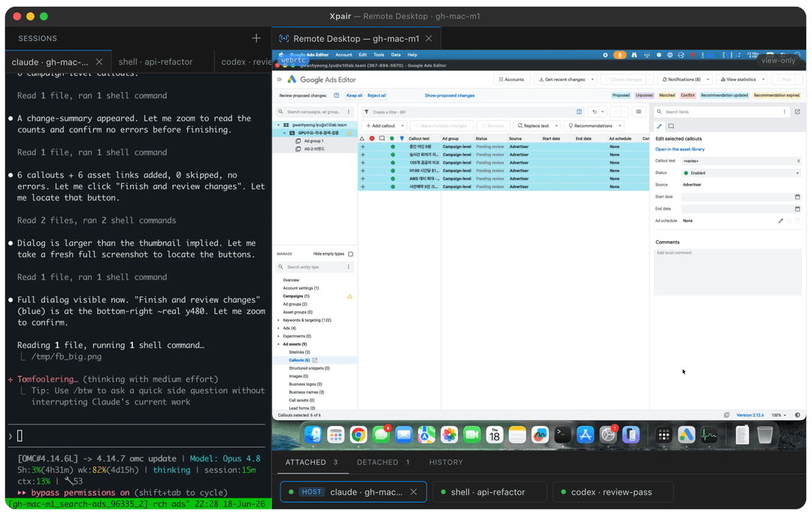
Task: Close the Remote Desktop gh-mac-m1 tab
Action: pyautogui.click(x=429, y=38)
